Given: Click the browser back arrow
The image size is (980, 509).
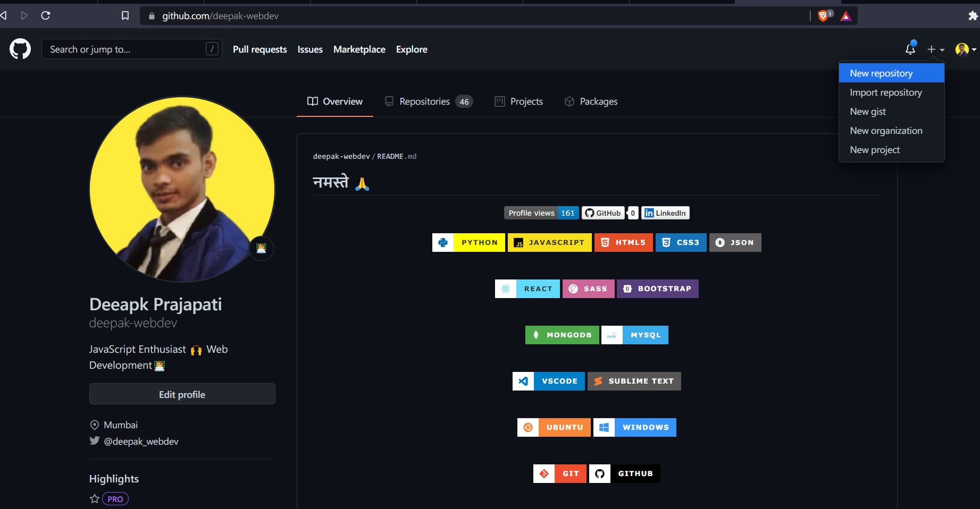Looking at the screenshot, I should pos(3,15).
